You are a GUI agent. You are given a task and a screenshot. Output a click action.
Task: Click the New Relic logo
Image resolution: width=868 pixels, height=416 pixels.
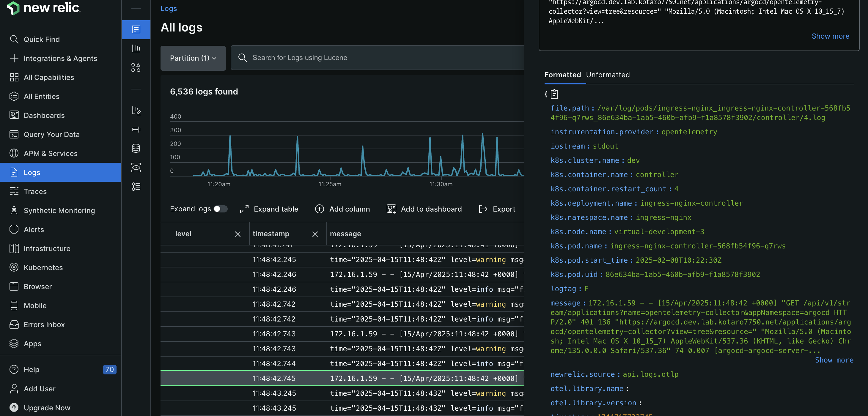pyautogui.click(x=44, y=8)
